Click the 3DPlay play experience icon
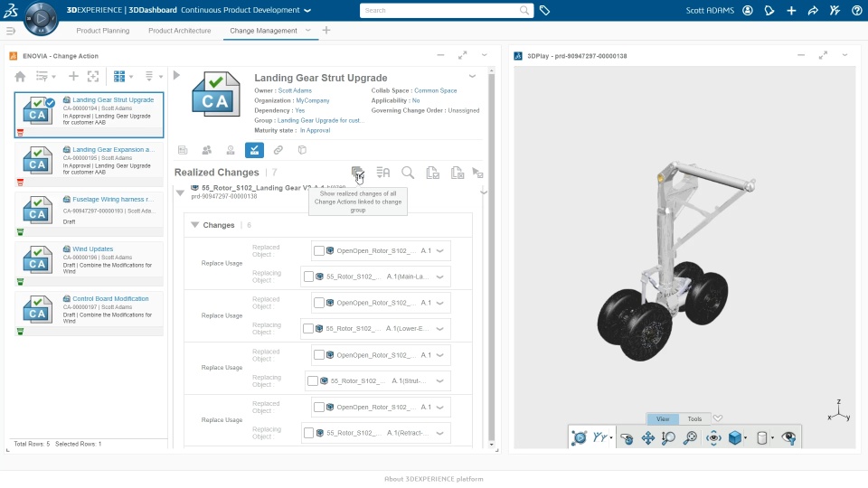 (579, 438)
